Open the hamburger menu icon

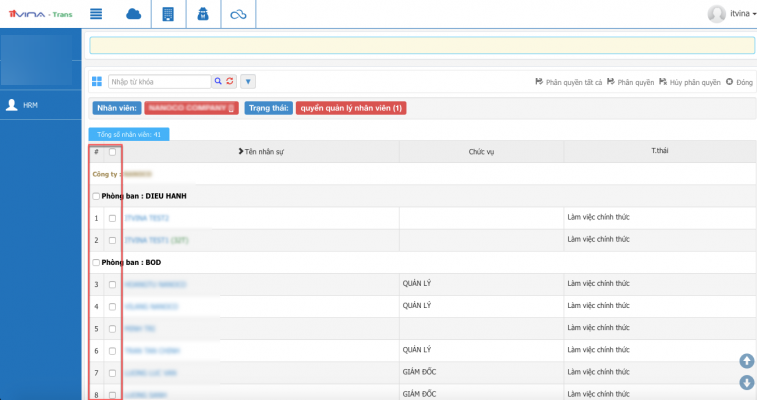97,14
